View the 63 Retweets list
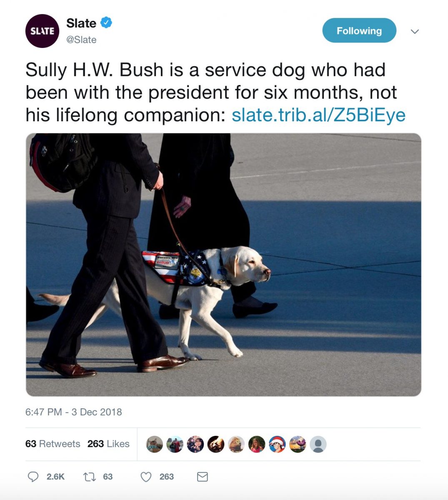The width and height of the screenshot is (448, 500). pos(53,444)
